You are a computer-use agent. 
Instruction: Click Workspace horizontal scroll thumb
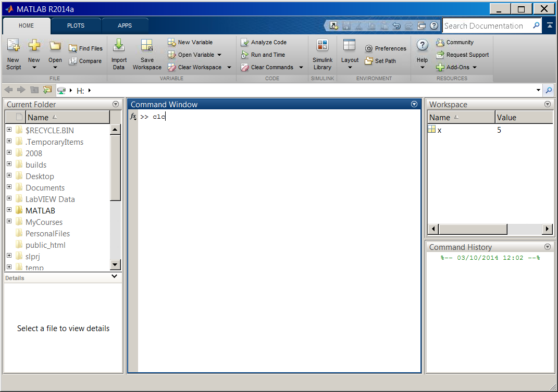click(473, 229)
